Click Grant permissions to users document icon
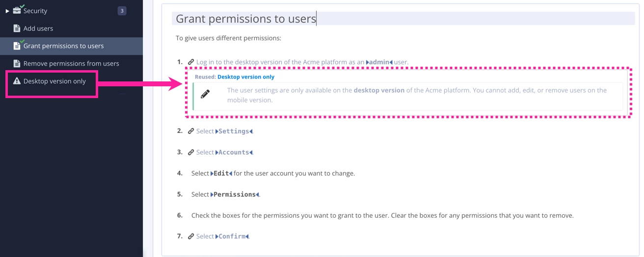 (x=17, y=46)
